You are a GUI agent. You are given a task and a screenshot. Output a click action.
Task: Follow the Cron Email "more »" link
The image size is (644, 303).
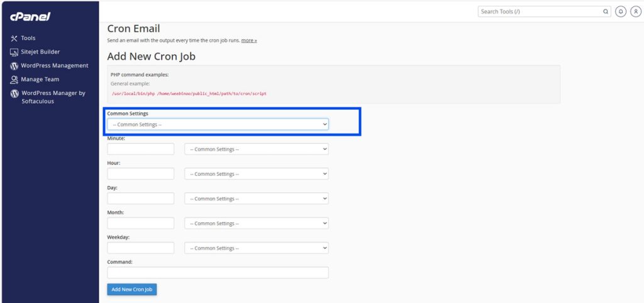coord(249,40)
